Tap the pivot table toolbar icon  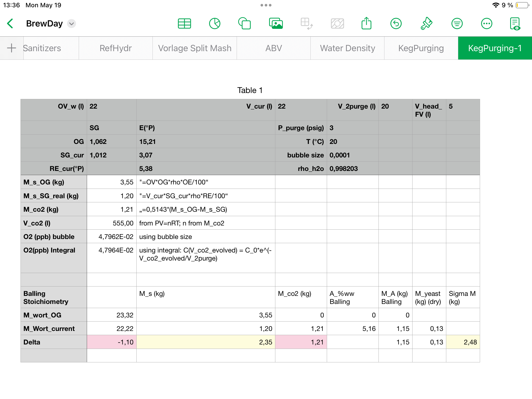307,24
